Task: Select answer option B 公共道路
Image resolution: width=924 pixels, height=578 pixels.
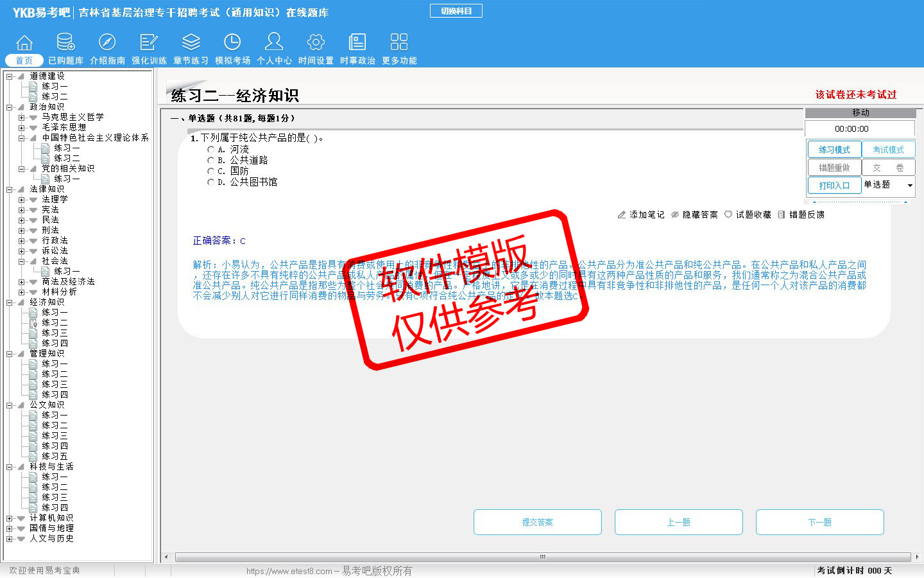Action: pyautogui.click(x=210, y=161)
